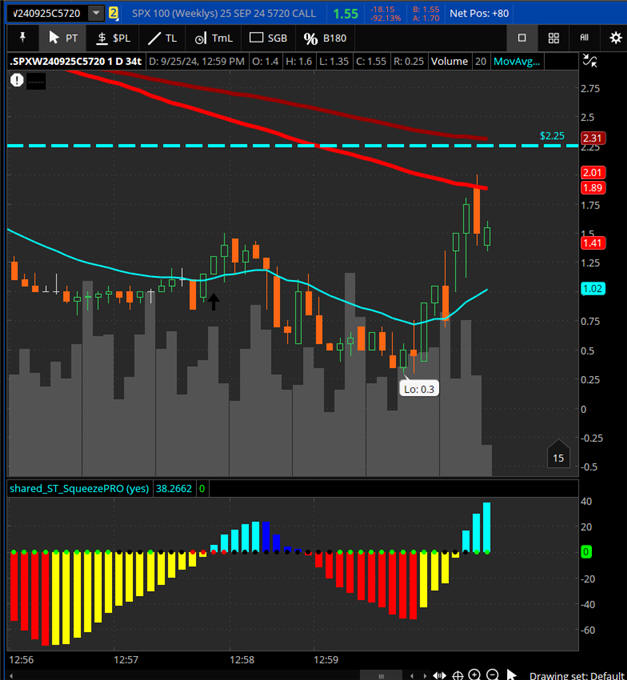Click the collapse axis arrows icon

[x=590, y=61]
